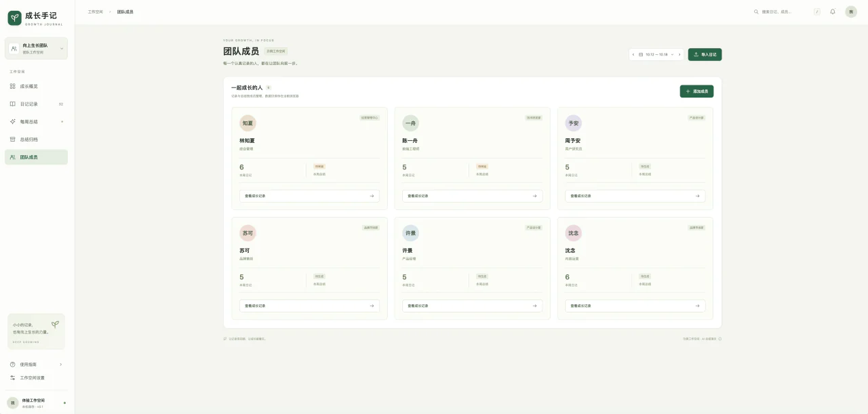Viewport: 868px width, 414px height.
Task: Click the grid icon beside 成长概览
Action: (13, 86)
